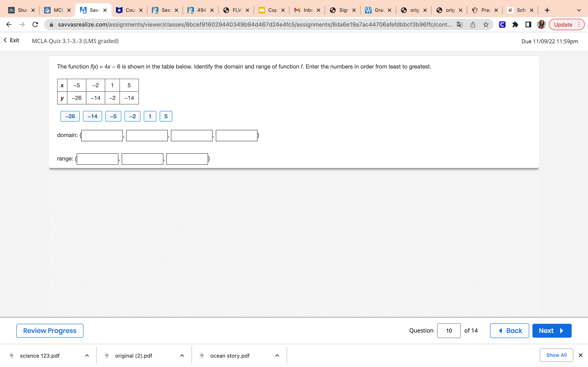Reload the page with the refresh icon
The height and width of the screenshot is (367, 588).
[x=35, y=24]
